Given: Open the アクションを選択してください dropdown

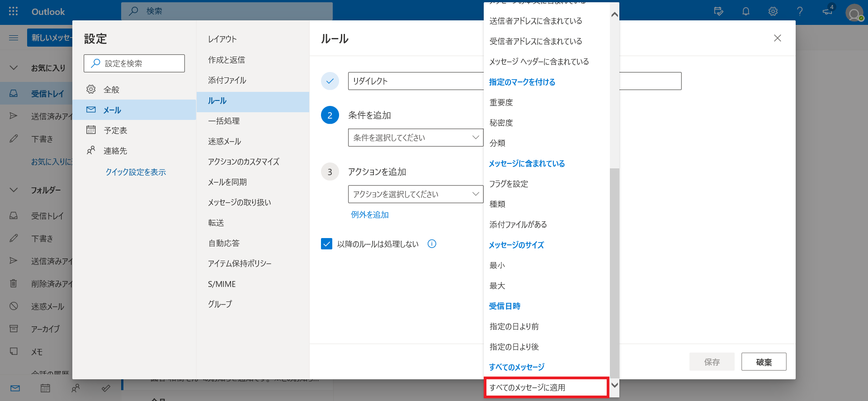Looking at the screenshot, I should [415, 194].
